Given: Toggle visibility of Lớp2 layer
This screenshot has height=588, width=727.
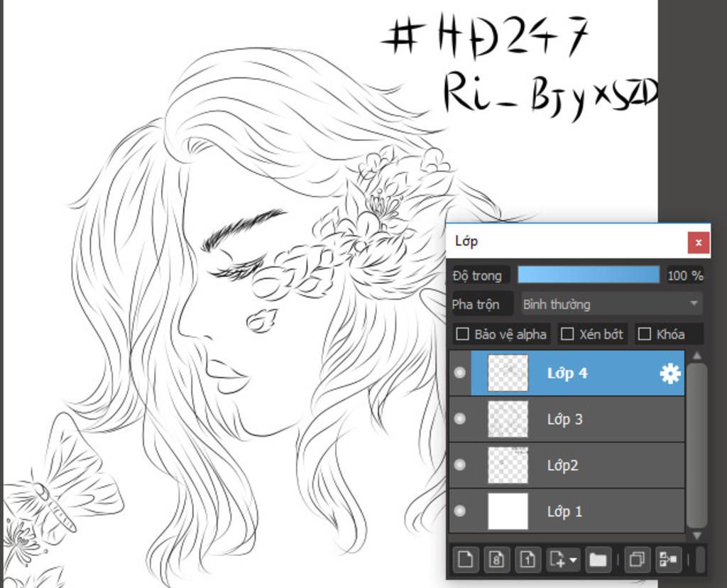Looking at the screenshot, I should tap(459, 465).
